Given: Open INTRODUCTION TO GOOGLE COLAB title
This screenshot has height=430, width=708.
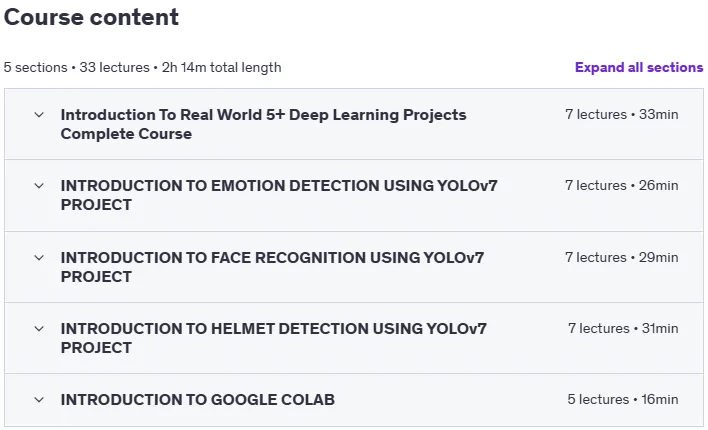Looking at the screenshot, I should tap(198, 400).
